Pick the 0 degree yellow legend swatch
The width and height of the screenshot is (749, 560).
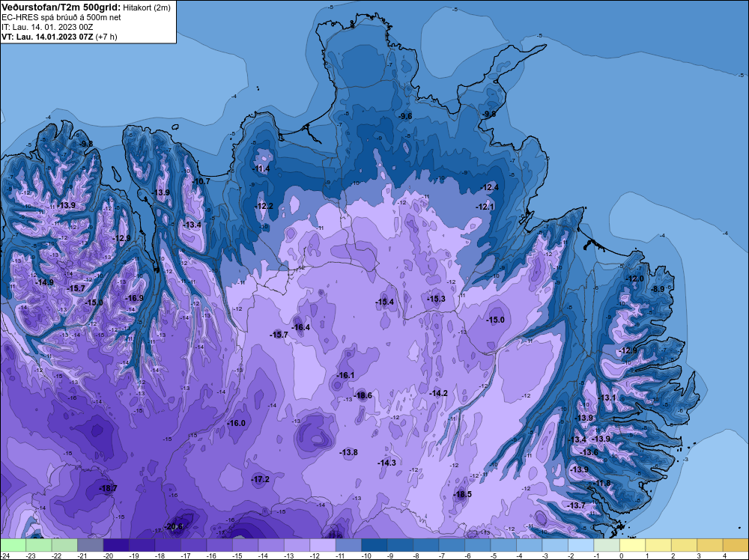(632, 545)
